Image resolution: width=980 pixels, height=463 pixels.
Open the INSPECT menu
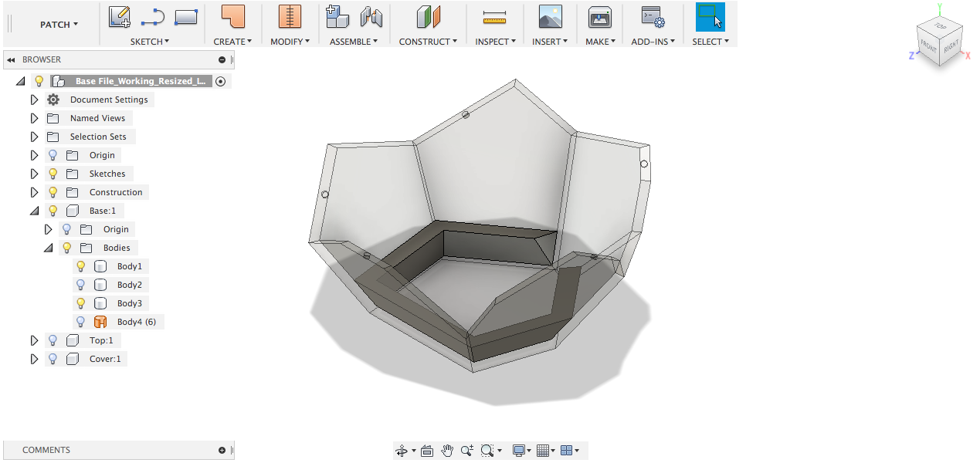click(495, 42)
